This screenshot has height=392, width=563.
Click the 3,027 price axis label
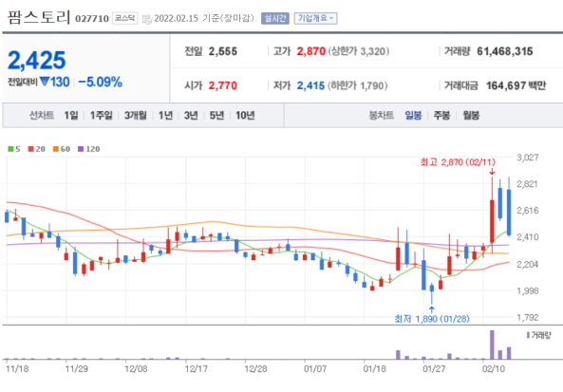[528, 158]
